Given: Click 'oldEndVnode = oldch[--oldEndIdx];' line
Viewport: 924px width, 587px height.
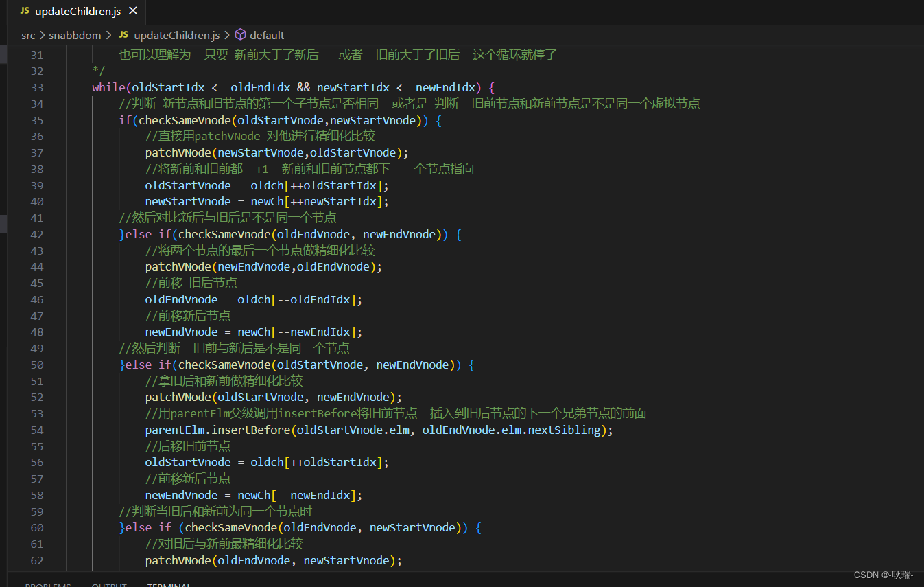Looking at the screenshot, I should coord(254,299).
